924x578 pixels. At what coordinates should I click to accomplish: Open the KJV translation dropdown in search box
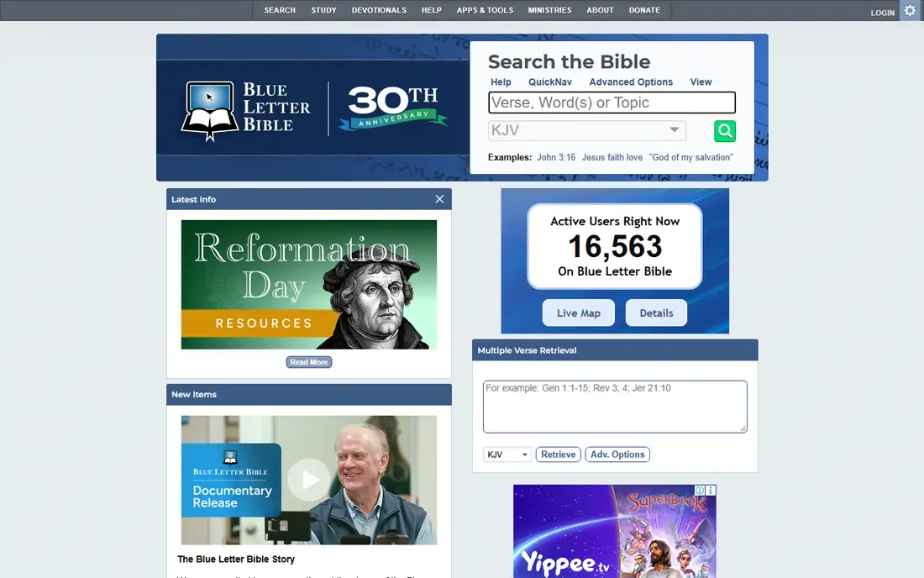pos(587,130)
